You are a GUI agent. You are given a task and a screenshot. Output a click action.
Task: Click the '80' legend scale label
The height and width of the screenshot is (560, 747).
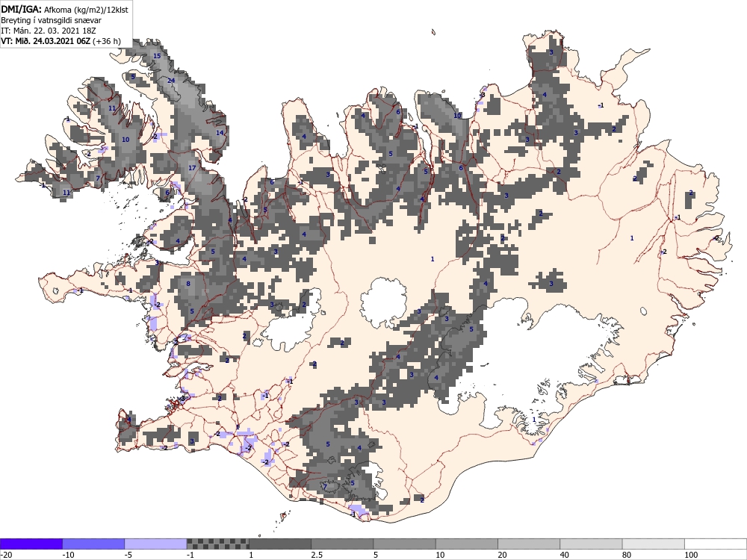point(627,555)
